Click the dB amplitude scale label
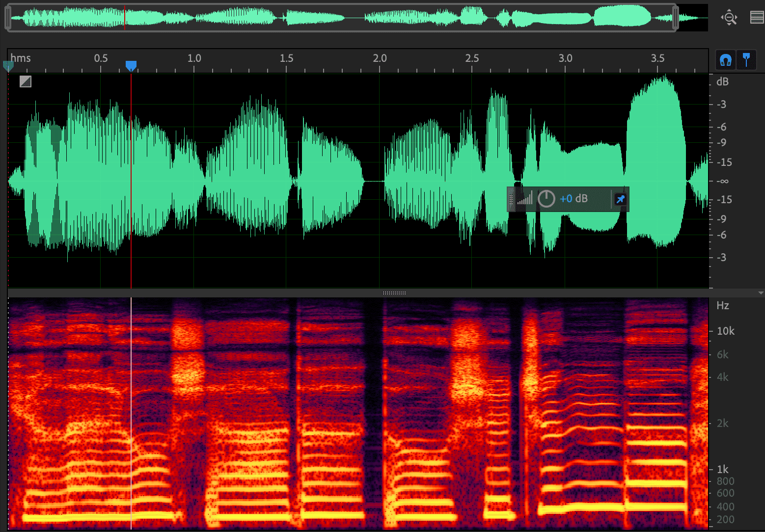The height and width of the screenshot is (532, 765). coord(722,81)
